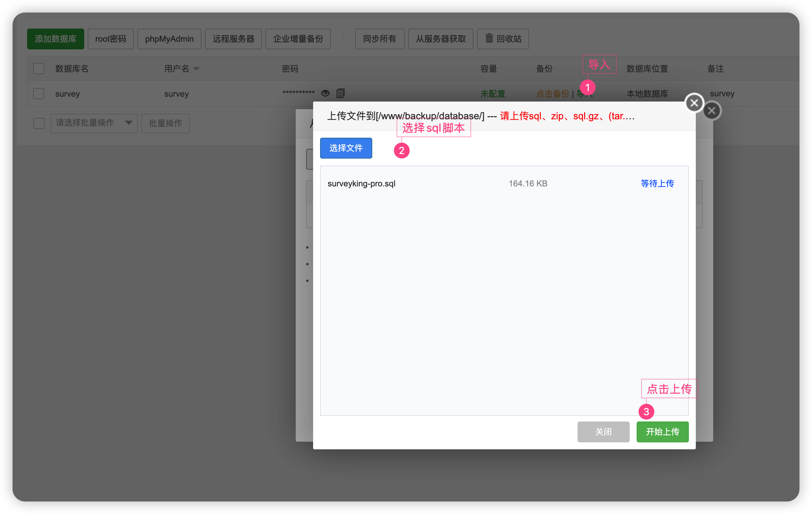Open the 请选择批量操作 dropdown

94,123
